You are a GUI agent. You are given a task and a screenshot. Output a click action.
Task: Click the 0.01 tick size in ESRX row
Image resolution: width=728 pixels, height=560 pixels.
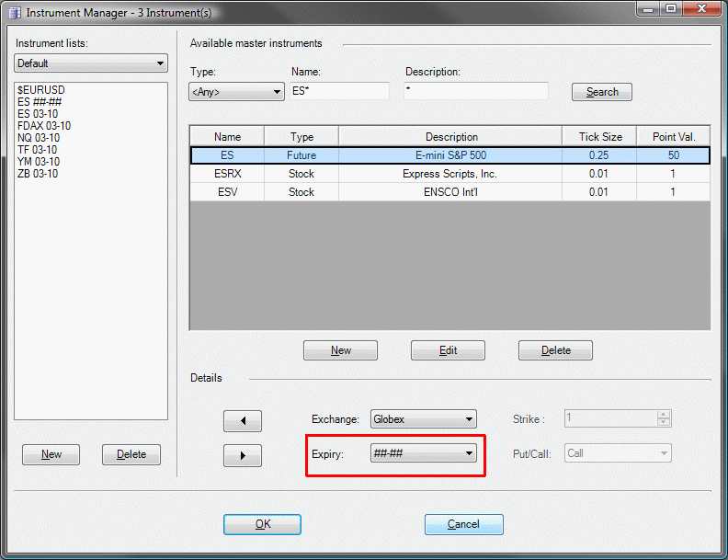click(599, 174)
